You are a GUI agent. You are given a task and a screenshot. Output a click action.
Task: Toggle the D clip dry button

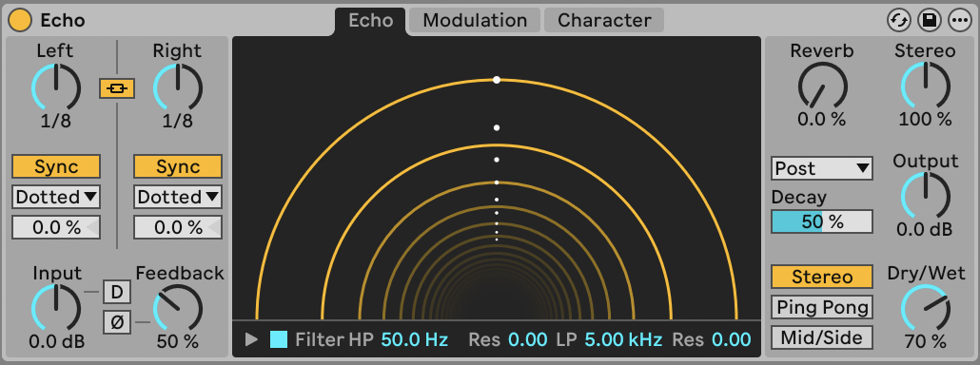117,292
